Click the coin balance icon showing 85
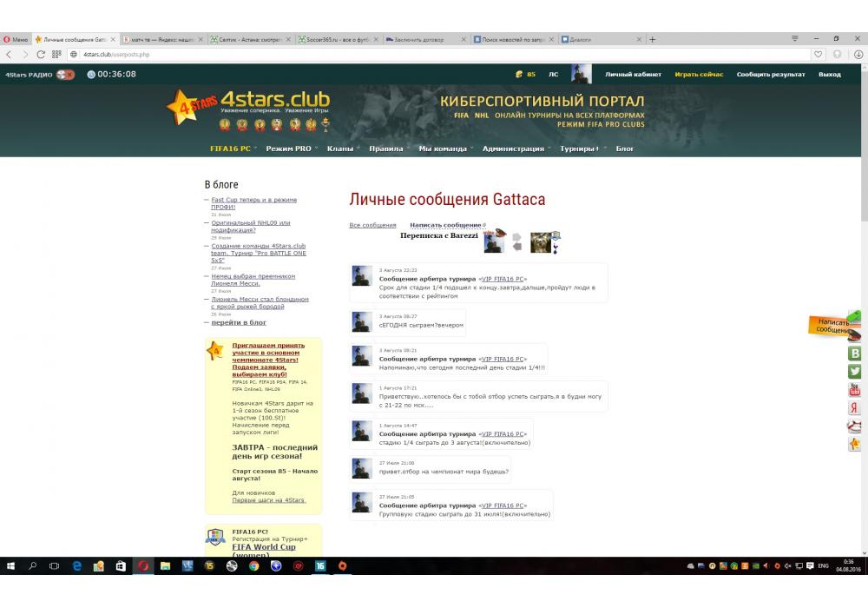This screenshot has height=608, width=868. (520, 75)
